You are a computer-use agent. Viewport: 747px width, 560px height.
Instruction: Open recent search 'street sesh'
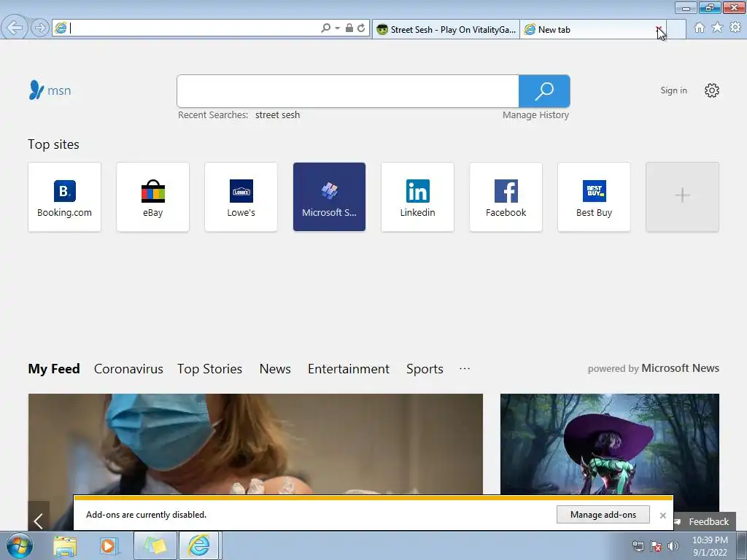coord(277,114)
